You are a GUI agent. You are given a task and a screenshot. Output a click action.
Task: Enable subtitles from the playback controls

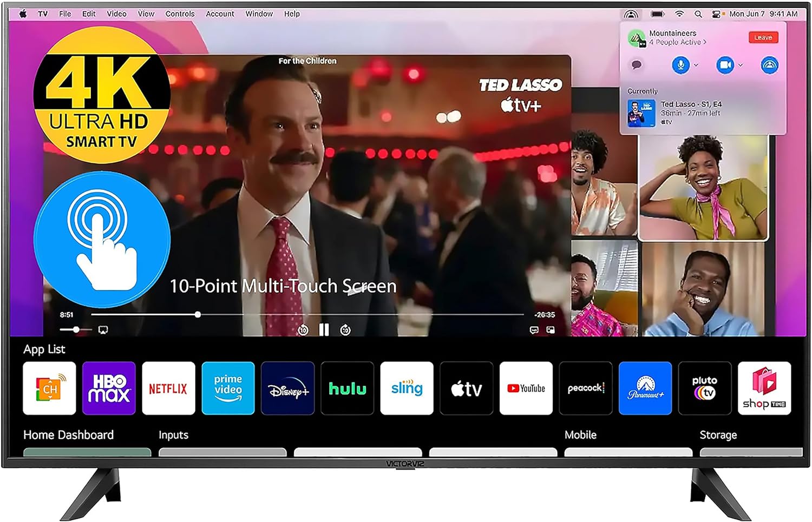534,328
